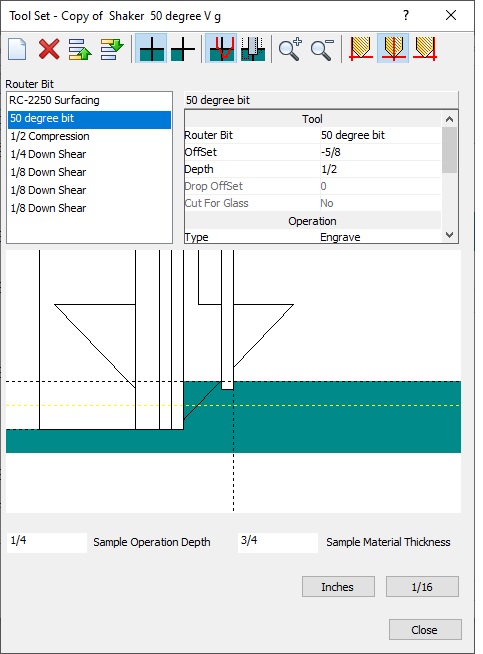Select the right-aligned router bit icon
The image size is (483, 654).
pos(425,49)
